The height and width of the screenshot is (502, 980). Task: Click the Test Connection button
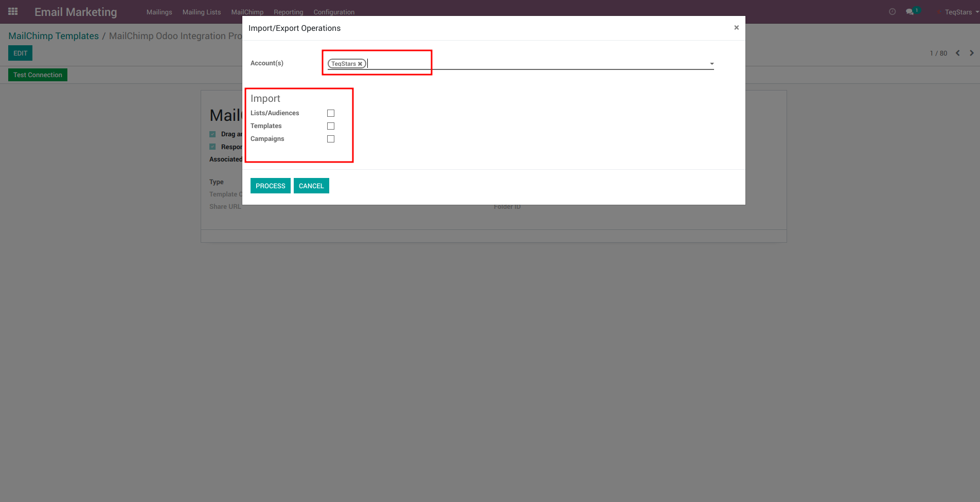pyautogui.click(x=38, y=75)
